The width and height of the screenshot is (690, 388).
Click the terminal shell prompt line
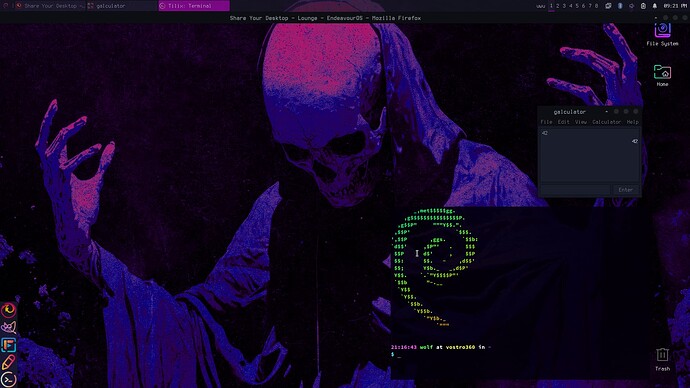(396, 355)
